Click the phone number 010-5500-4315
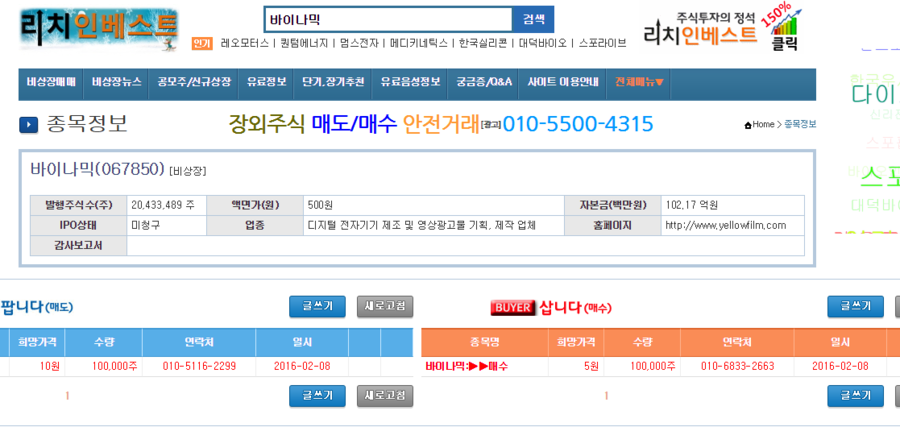The width and height of the screenshot is (900, 427). [x=578, y=123]
